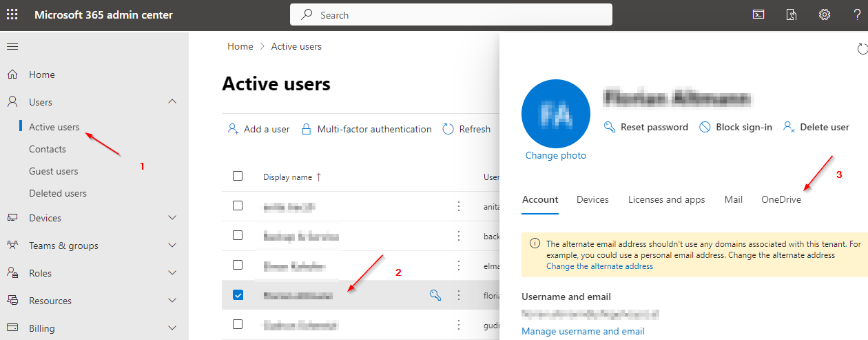Click Block sign-in button
This screenshot has height=340, width=868.
pyautogui.click(x=736, y=127)
